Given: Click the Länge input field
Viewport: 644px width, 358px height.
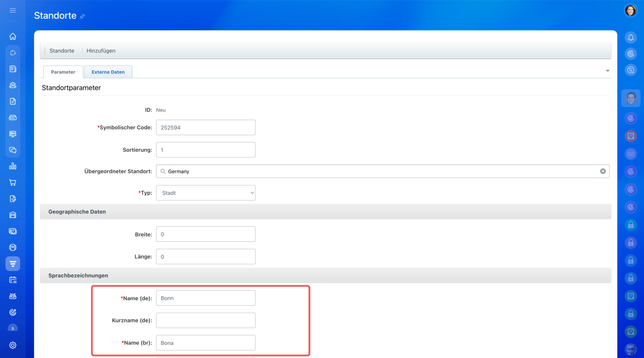Looking at the screenshot, I should tap(206, 256).
